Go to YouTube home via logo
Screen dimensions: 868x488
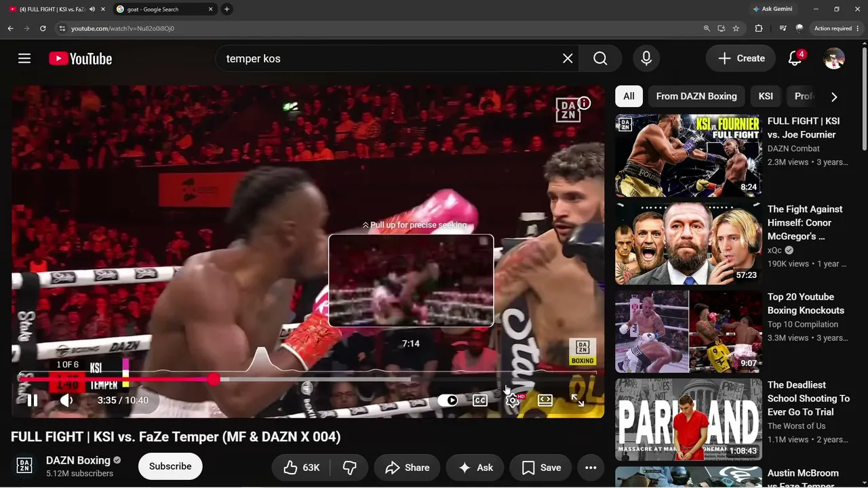coord(80,59)
